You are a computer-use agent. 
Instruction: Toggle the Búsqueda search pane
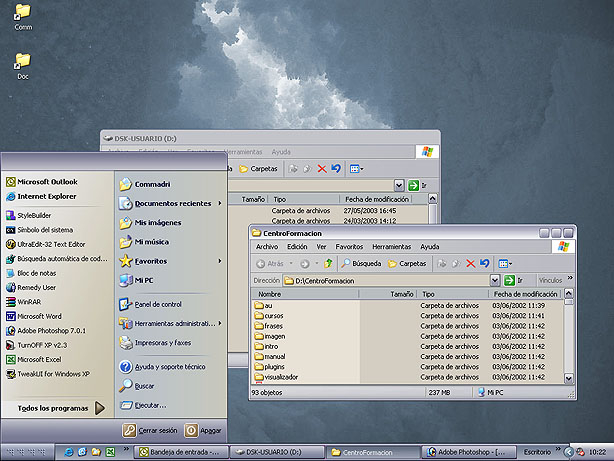360,263
